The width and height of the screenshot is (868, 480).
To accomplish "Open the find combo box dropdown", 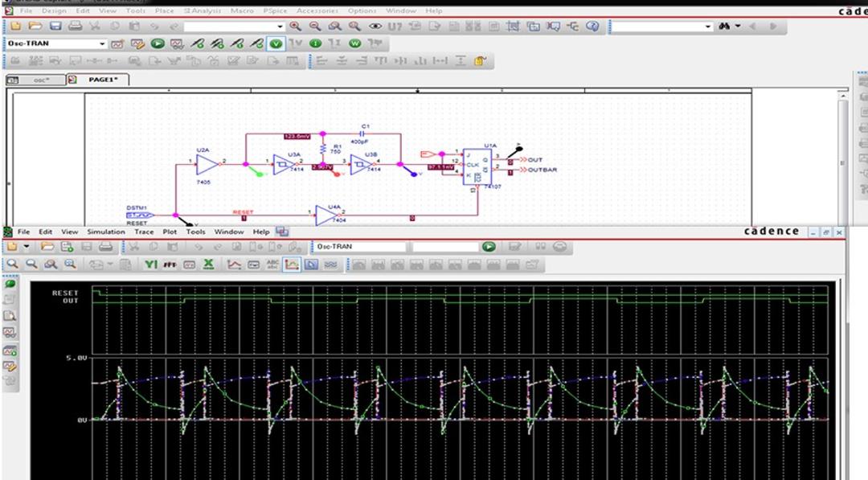I will [708, 26].
